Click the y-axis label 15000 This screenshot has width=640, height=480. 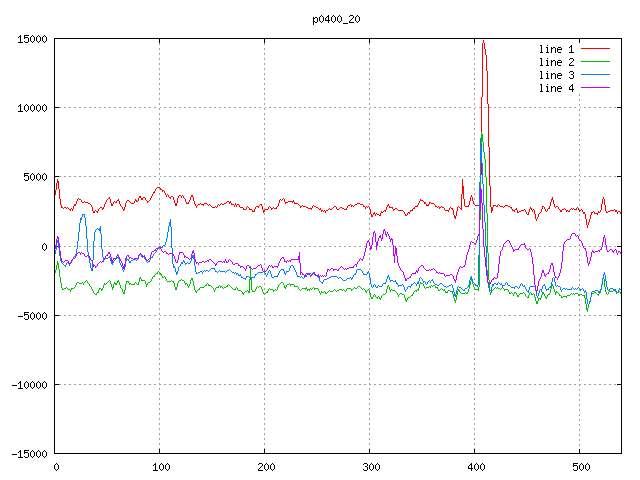32,39
